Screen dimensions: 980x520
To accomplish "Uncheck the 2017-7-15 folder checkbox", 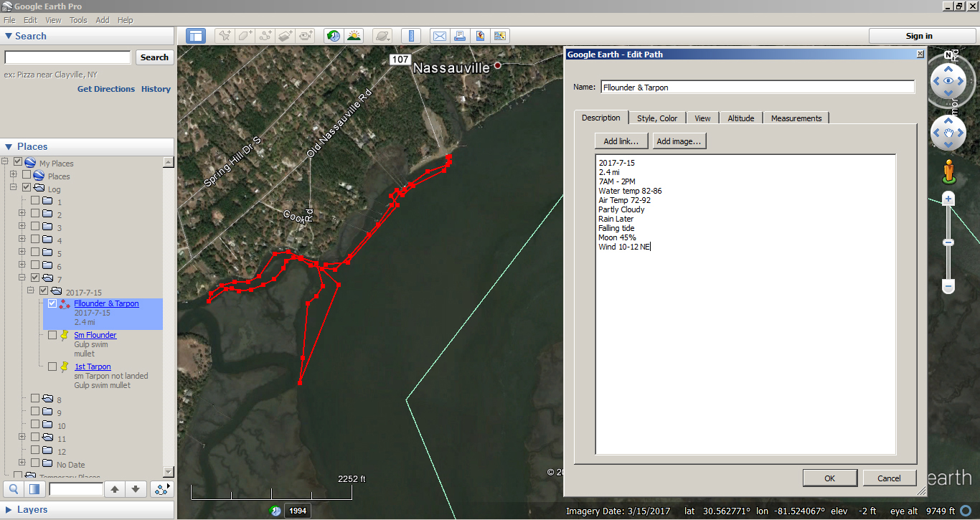I will 44,290.
